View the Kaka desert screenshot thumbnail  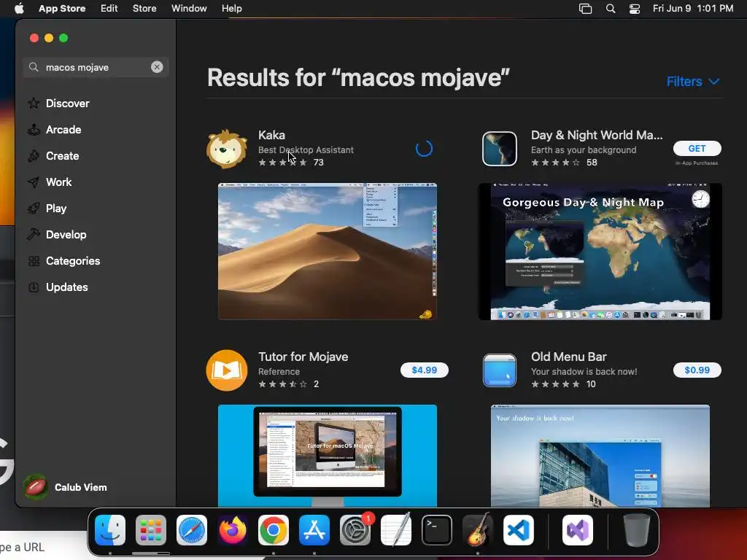click(328, 252)
